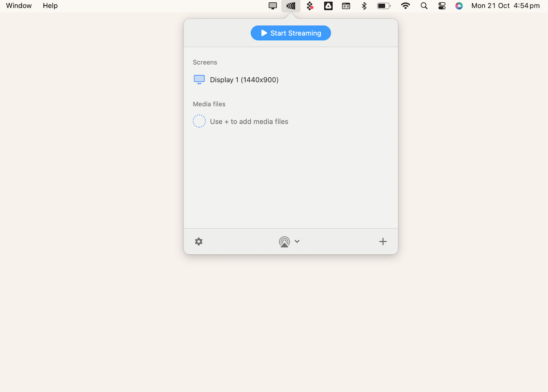Image resolution: width=548 pixels, height=392 pixels.
Task: Click the red-dotted diamond grid menu bar icon
Action: pos(310,6)
